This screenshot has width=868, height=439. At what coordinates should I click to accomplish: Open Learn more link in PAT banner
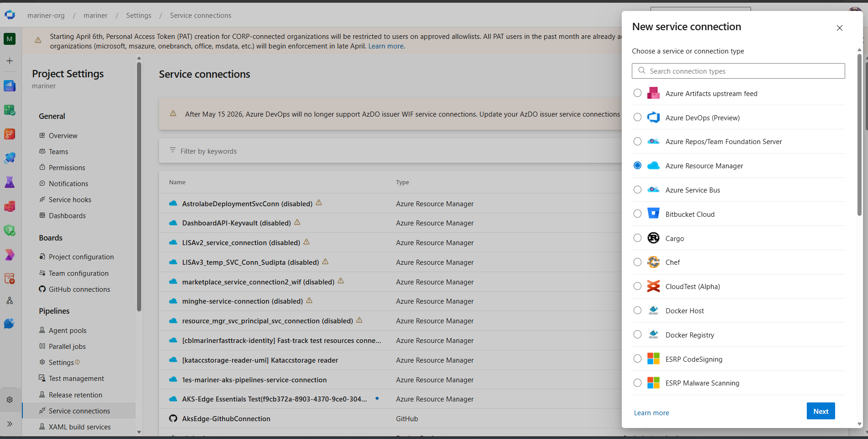(386, 46)
